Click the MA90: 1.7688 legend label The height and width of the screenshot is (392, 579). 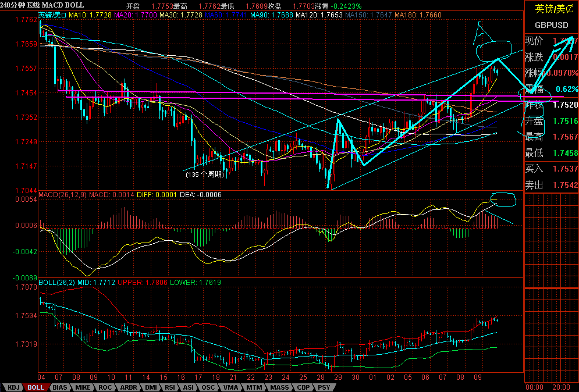coord(272,15)
